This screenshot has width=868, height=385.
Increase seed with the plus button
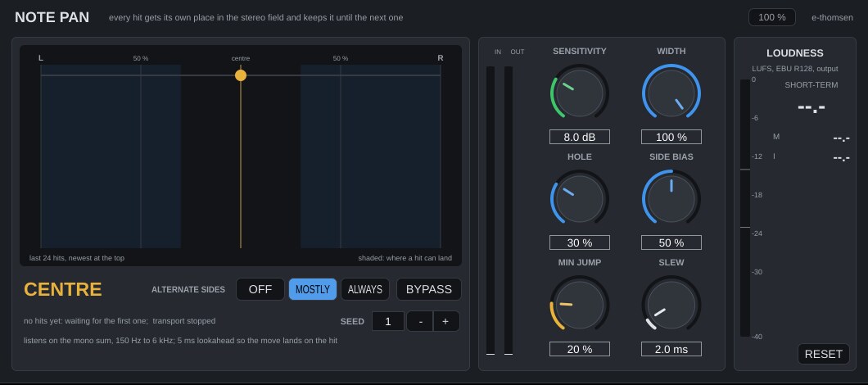tap(446, 321)
